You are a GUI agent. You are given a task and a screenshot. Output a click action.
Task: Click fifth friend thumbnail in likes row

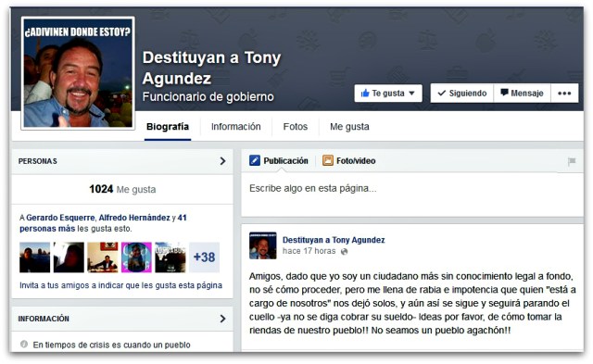coord(170,257)
